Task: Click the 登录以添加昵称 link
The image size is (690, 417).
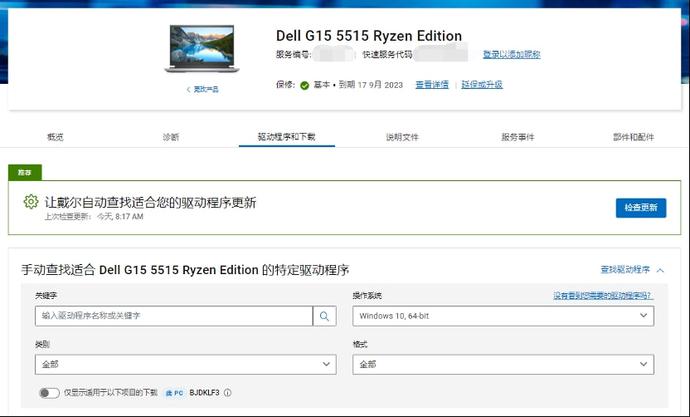Action: [x=511, y=54]
